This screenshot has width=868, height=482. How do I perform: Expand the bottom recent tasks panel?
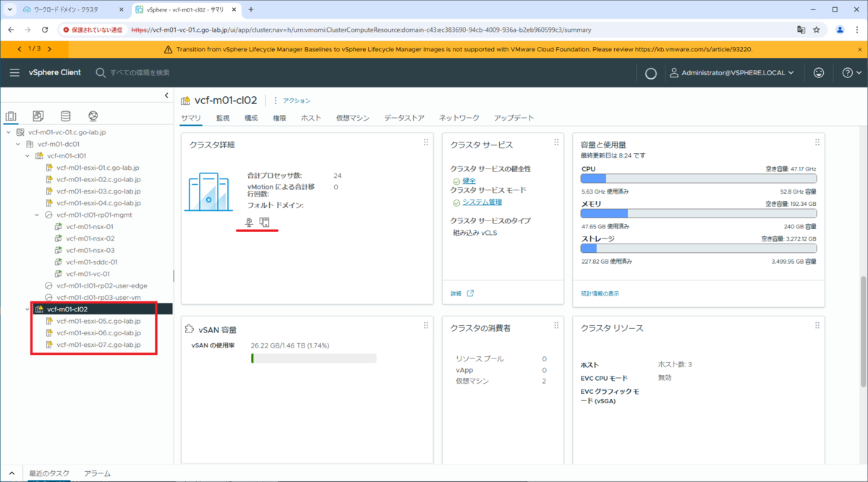(x=11, y=473)
